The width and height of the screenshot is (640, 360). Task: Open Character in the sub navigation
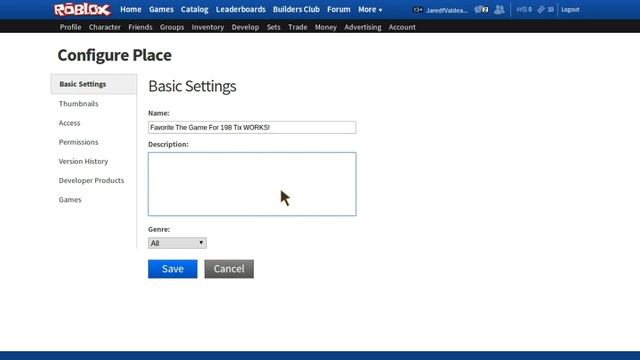coord(104,27)
